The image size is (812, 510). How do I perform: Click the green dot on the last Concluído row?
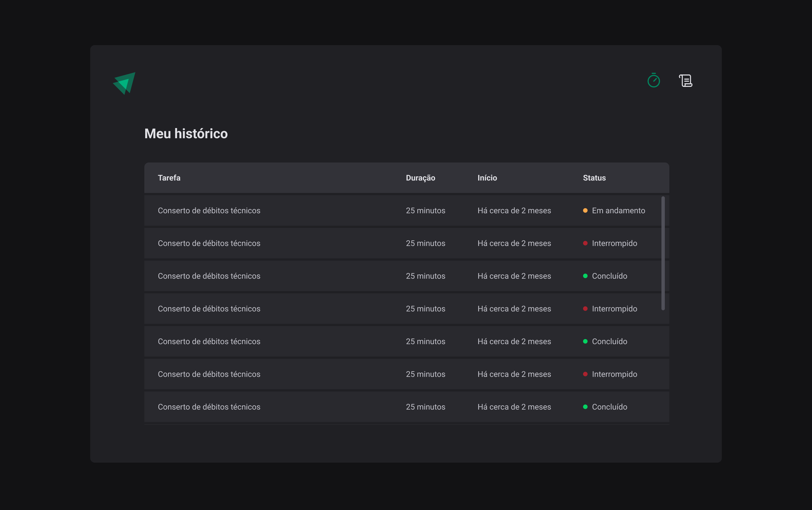586,406
